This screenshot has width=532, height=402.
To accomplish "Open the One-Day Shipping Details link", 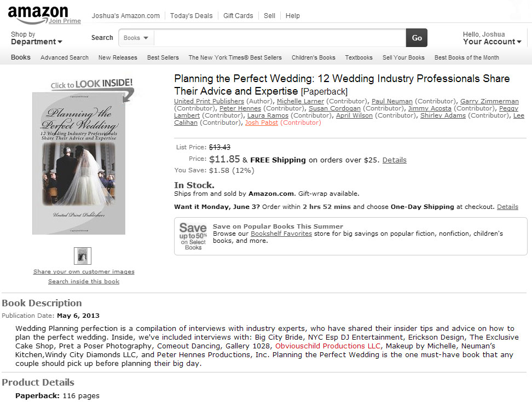I will point(507,207).
